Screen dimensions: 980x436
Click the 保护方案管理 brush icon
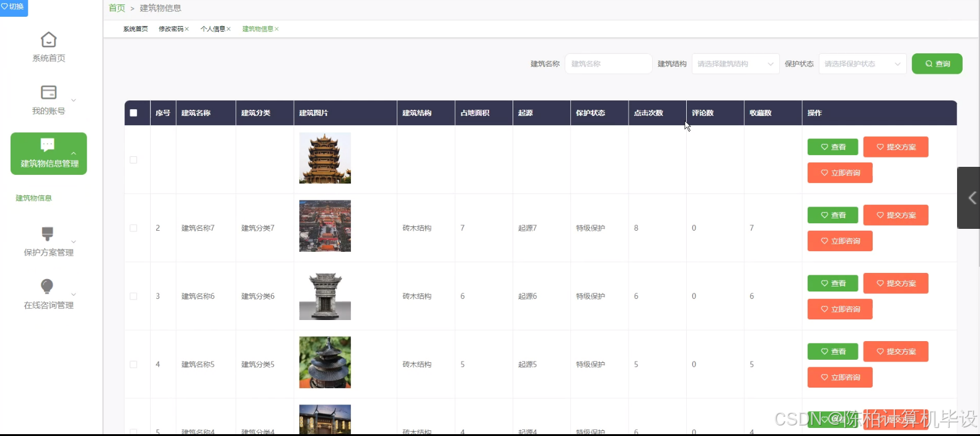click(x=47, y=233)
